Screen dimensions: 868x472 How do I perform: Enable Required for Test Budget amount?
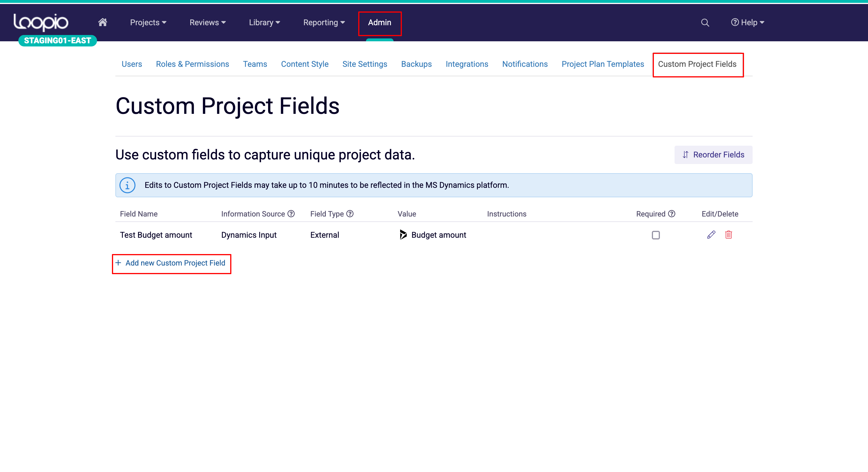click(656, 235)
